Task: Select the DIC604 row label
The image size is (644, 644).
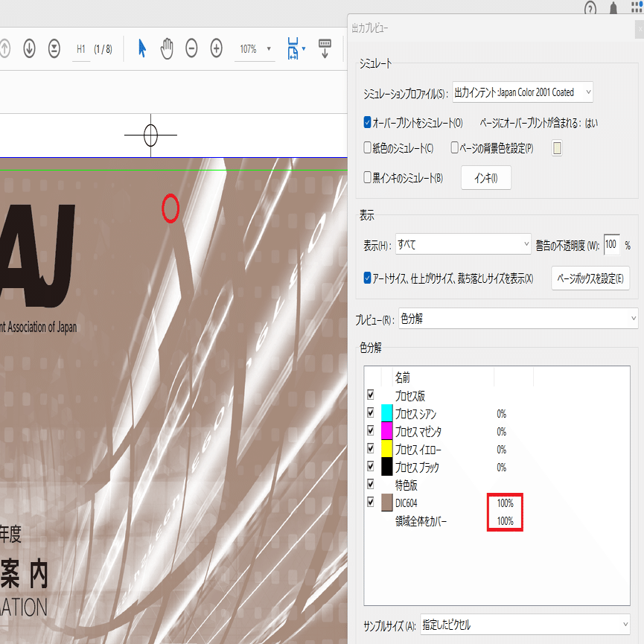Action: [407, 503]
